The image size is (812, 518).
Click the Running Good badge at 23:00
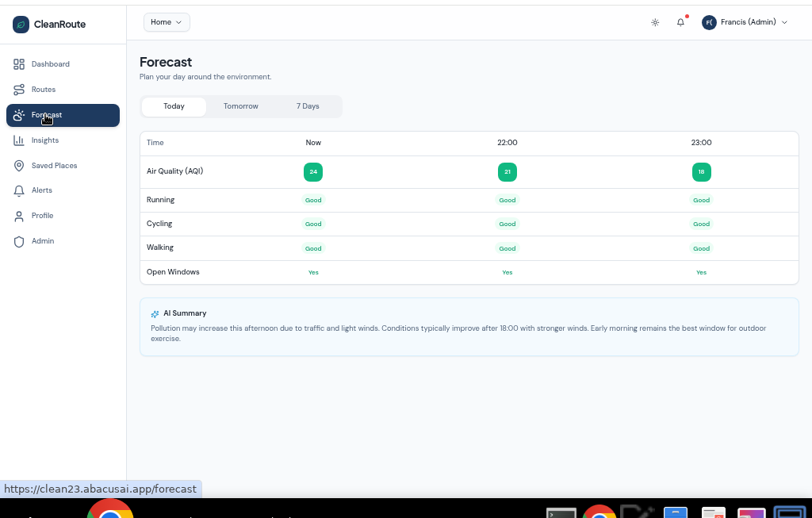702,201
